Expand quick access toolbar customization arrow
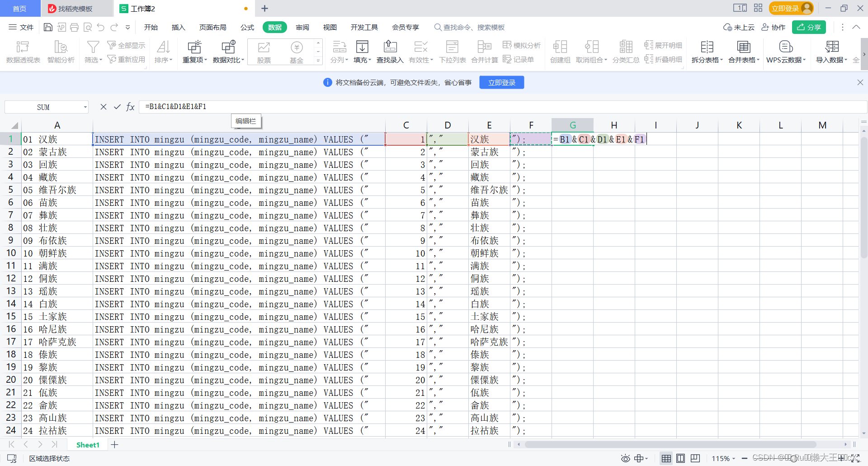Viewport: 868px width, 466px height. (128, 28)
